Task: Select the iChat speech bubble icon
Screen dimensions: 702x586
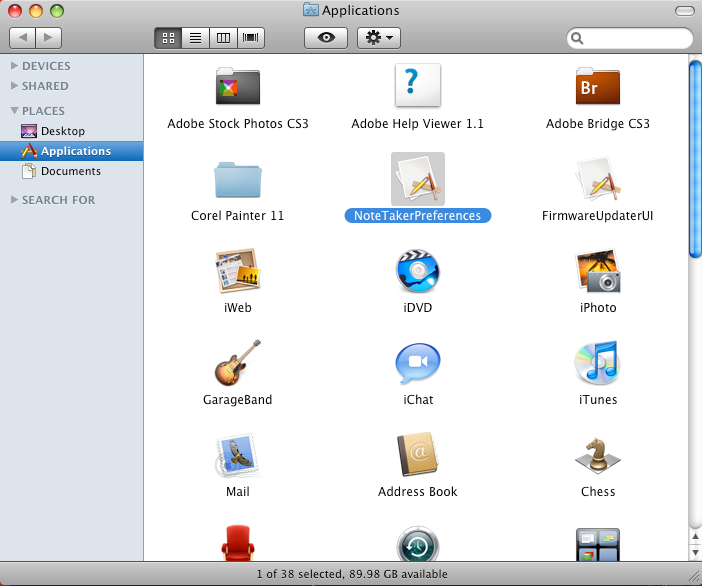Action: pyautogui.click(x=418, y=363)
